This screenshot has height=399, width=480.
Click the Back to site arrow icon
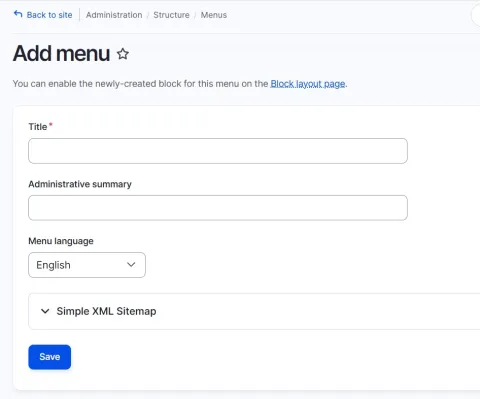click(x=18, y=14)
